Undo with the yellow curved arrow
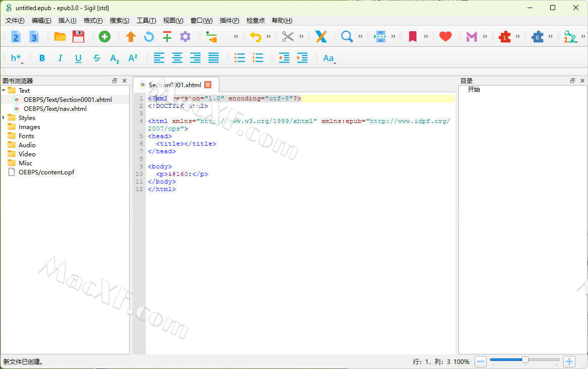 point(255,36)
